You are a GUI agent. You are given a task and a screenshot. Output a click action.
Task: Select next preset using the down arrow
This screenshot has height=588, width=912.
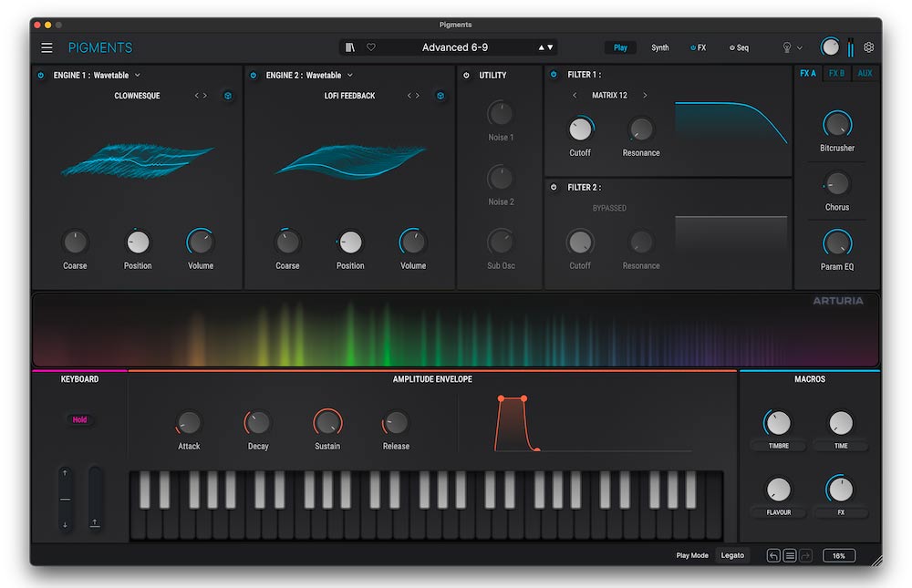551,47
